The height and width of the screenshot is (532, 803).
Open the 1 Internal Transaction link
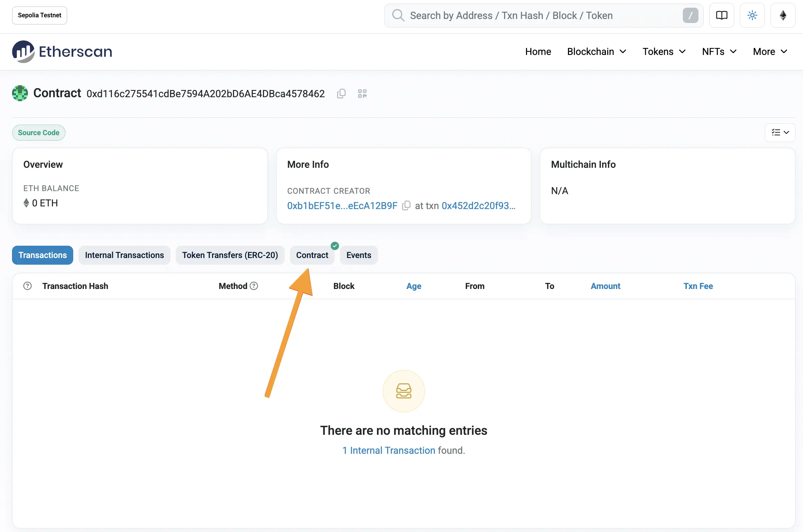388,450
